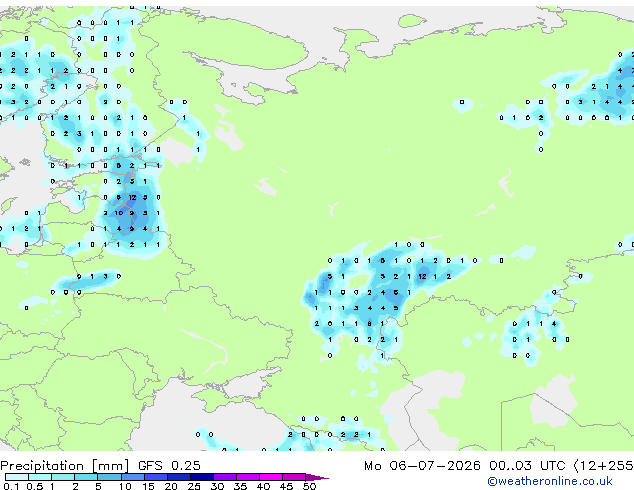Click the map value '10' in Baltic rain cluster
Screen dimensions: 634x490
[118, 213]
